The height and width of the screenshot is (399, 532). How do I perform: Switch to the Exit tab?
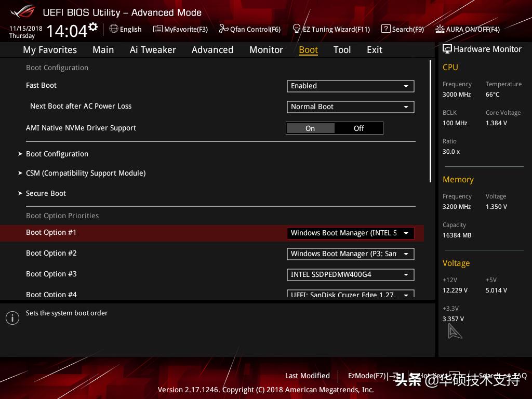click(x=375, y=50)
